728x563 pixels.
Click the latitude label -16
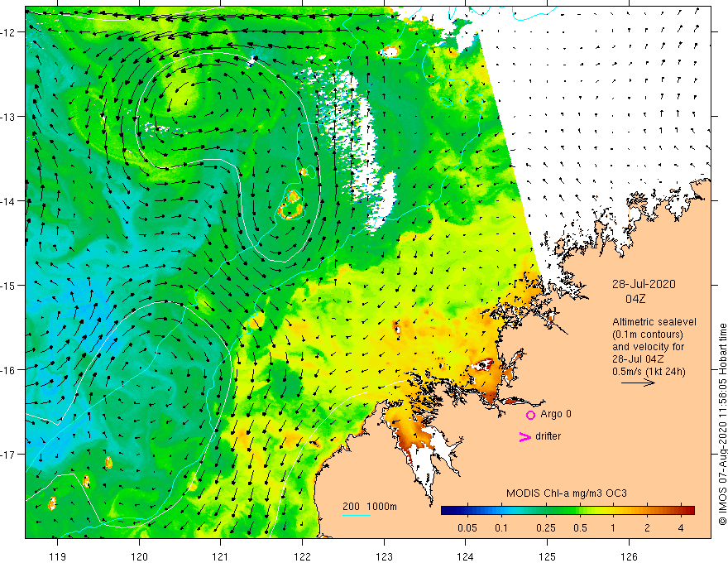[x=7, y=370]
